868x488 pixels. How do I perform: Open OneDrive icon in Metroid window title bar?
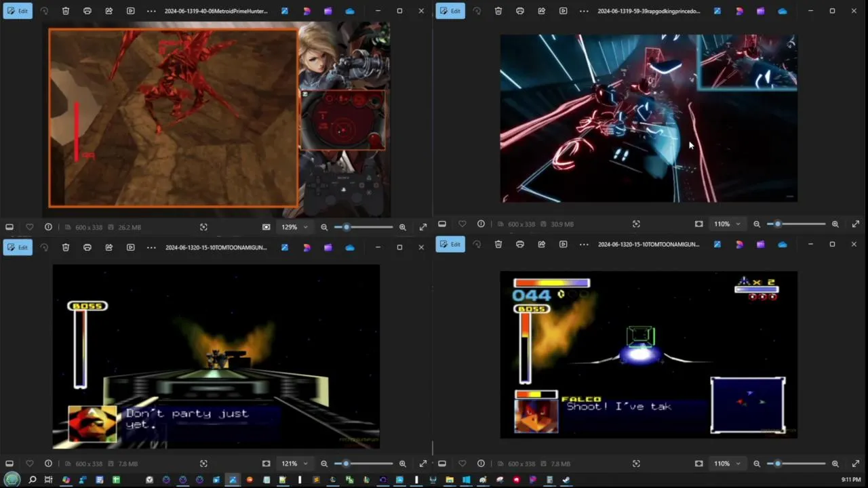(350, 11)
